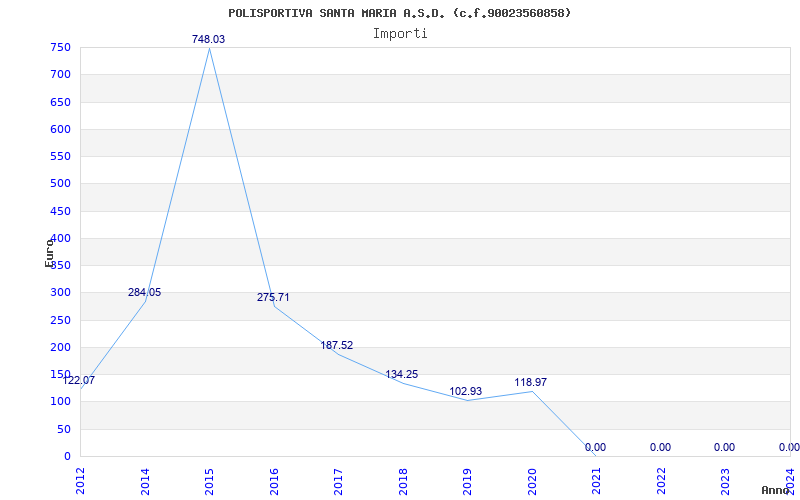Click the 450 value on Euro axis
The height and width of the screenshot is (500, 800).
(x=60, y=211)
